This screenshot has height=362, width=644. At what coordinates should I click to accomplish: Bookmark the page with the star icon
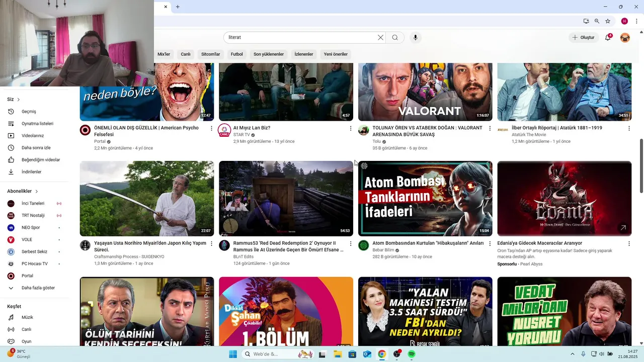pyautogui.click(x=608, y=21)
